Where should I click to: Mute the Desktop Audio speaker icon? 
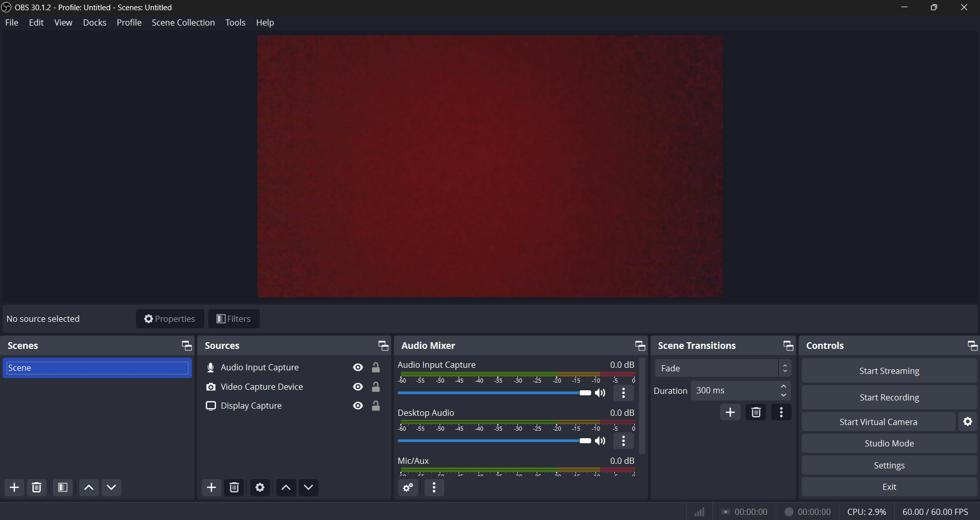click(601, 441)
